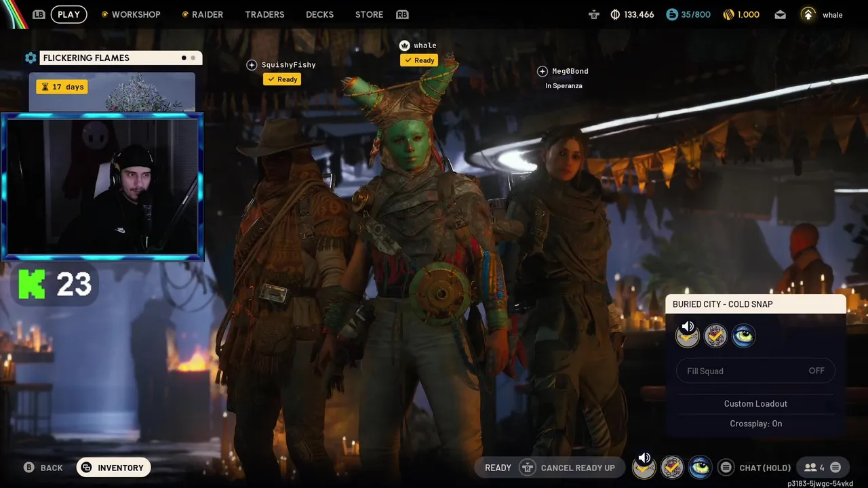
Task: Click the gold token icon beside 1,000
Action: point(729,14)
